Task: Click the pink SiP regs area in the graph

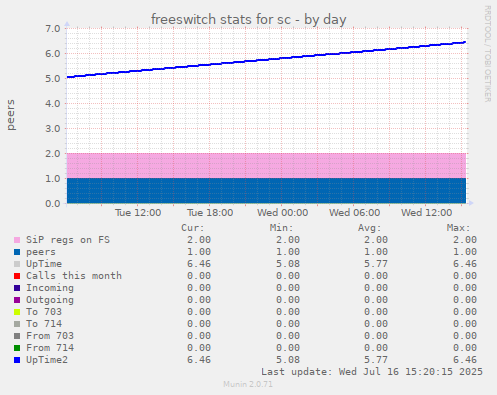Action: coord(266,166)
